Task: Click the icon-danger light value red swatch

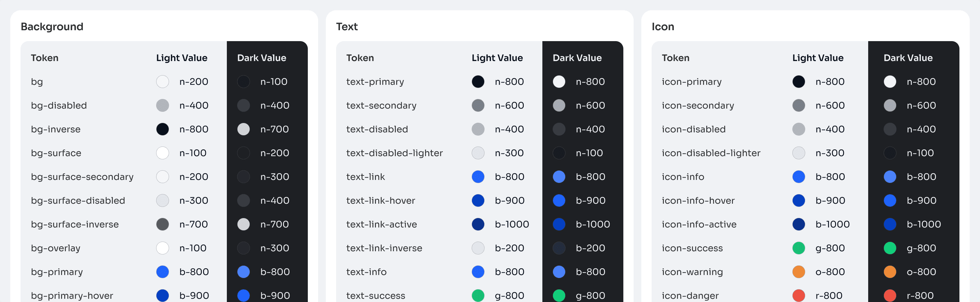Action: (x=798, y=295)
